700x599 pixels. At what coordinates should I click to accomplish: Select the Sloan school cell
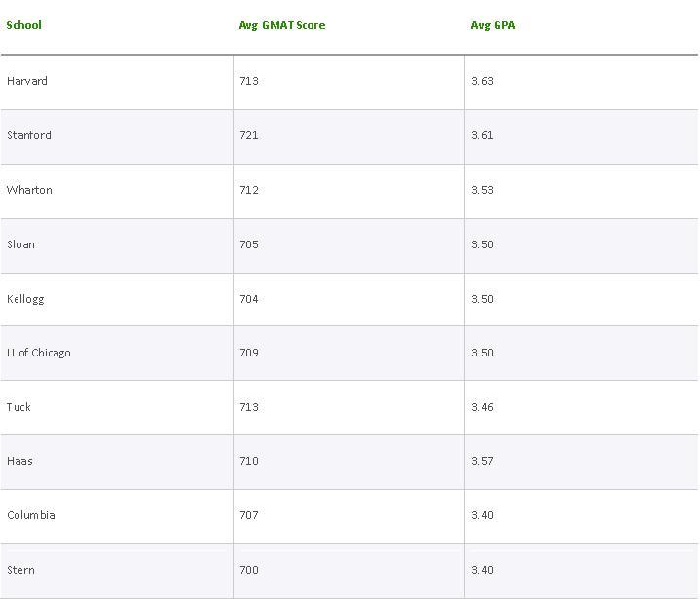point(20,244)
